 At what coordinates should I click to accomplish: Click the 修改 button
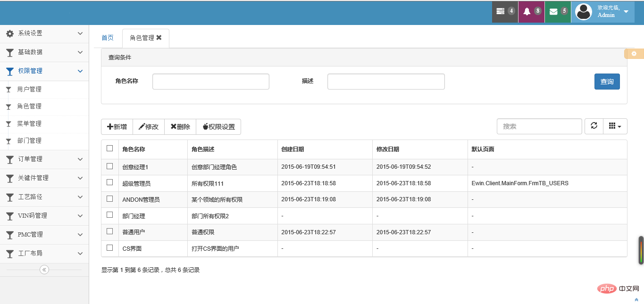tap(149, 127)
